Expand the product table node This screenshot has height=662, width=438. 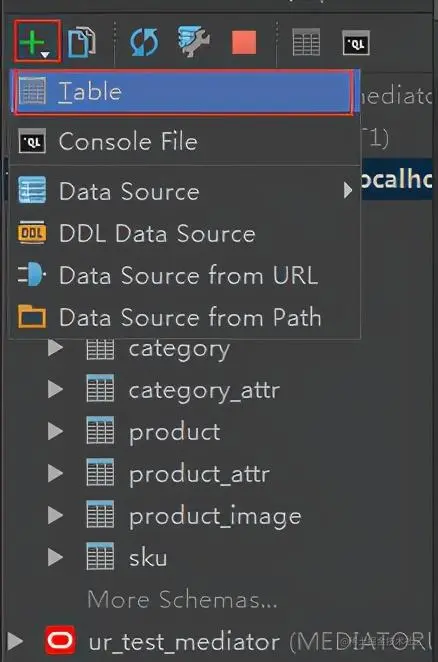(x=55, y=431)
